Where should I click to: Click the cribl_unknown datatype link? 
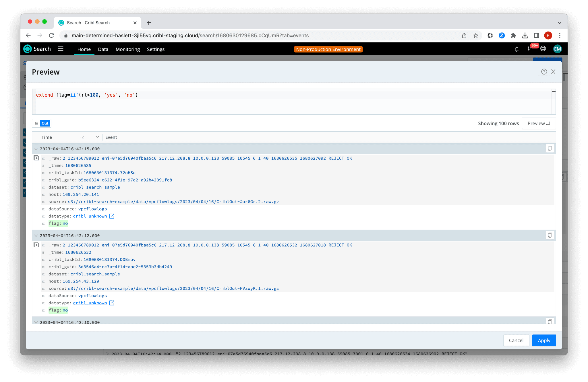coord(90,216)
